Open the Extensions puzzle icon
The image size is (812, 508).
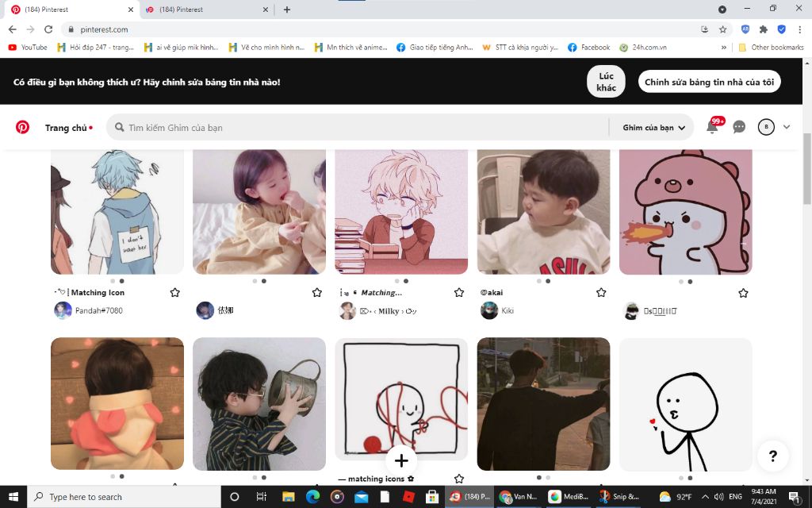[764, 29]
